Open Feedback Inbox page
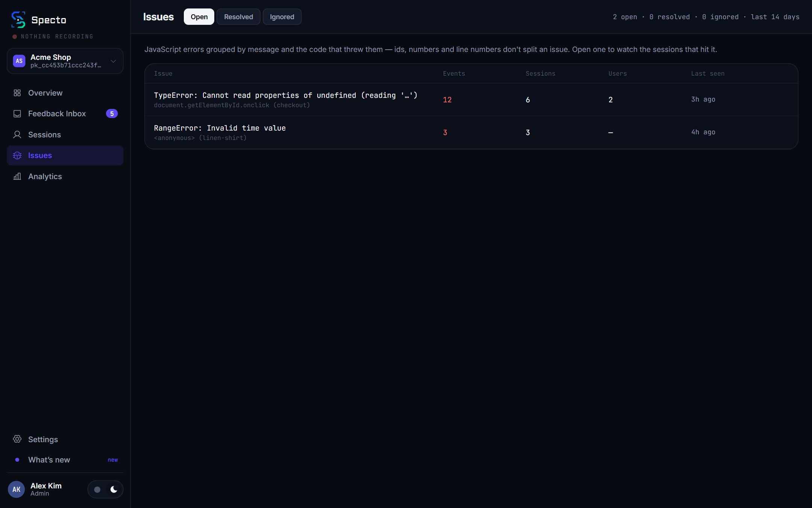 click(x=65, y=114)
